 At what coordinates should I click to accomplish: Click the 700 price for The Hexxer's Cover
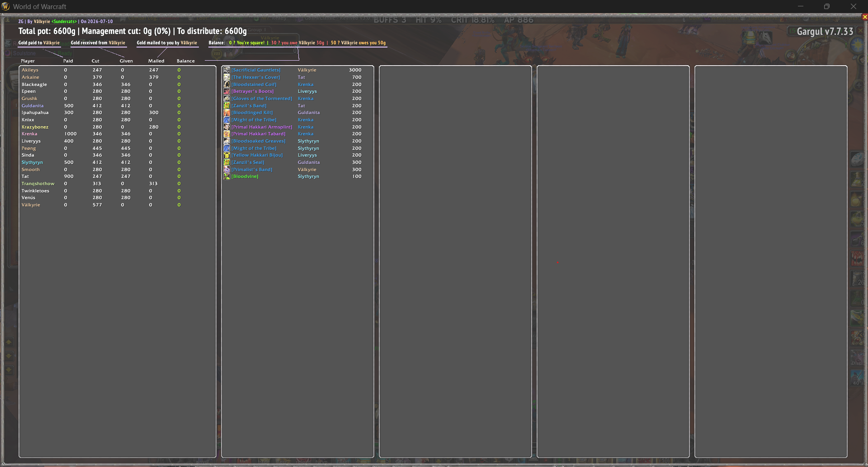[357, 77]
